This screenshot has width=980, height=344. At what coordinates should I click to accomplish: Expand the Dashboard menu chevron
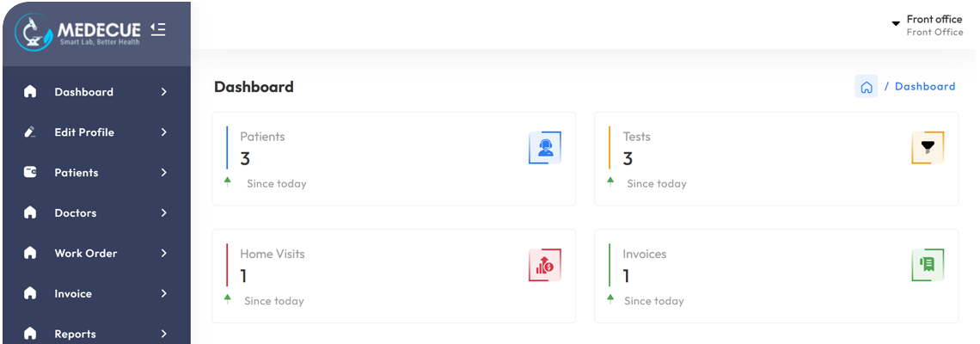pyautogui.click(x=163, y=92)
